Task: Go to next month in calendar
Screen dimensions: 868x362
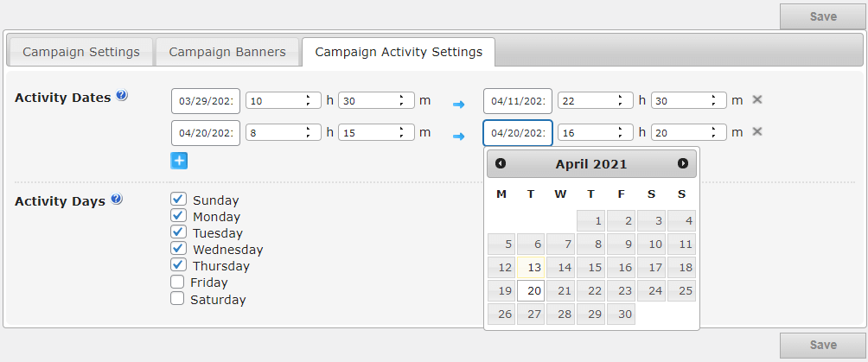Action: coord(683,163)
